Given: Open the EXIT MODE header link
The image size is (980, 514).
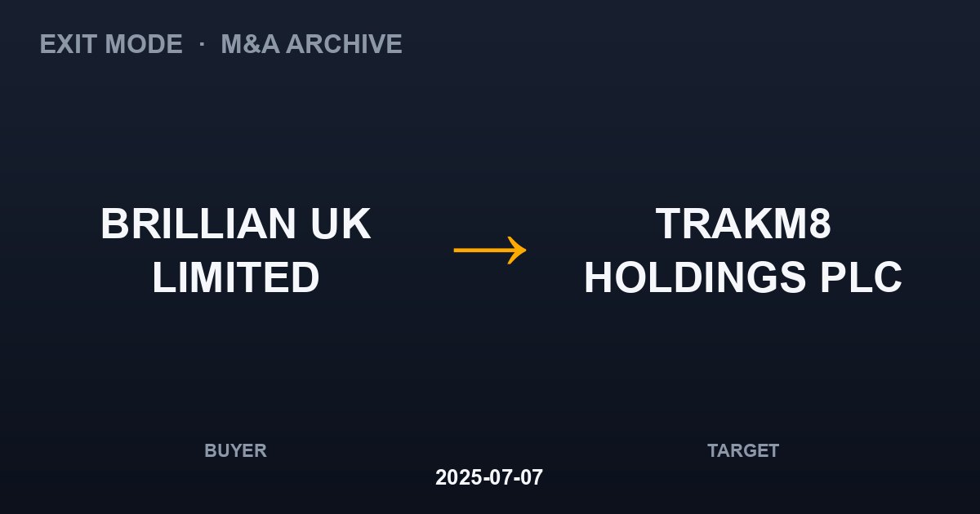Looking at the screenshot, I should click(x=111, y=44).
